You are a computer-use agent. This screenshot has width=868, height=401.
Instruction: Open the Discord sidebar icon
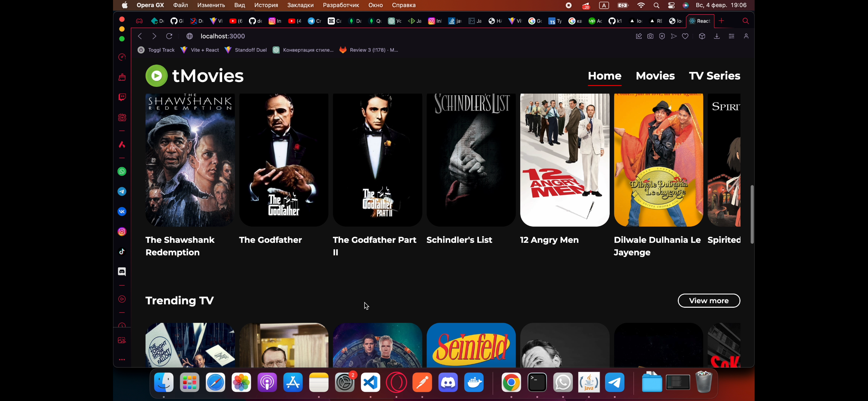coord(122,272)
